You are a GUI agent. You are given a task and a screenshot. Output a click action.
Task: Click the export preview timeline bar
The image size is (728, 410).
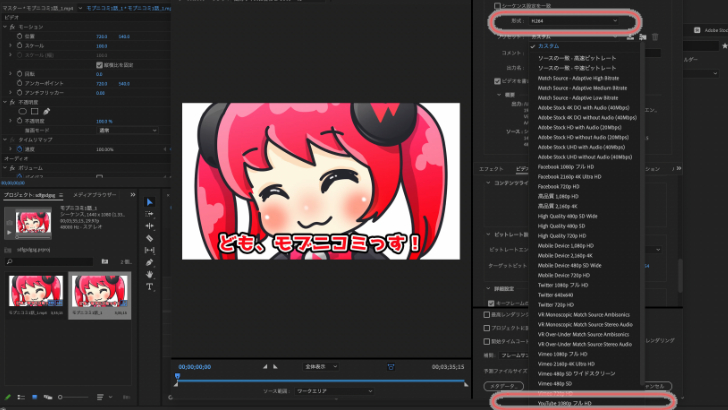[x=321, y=381]
